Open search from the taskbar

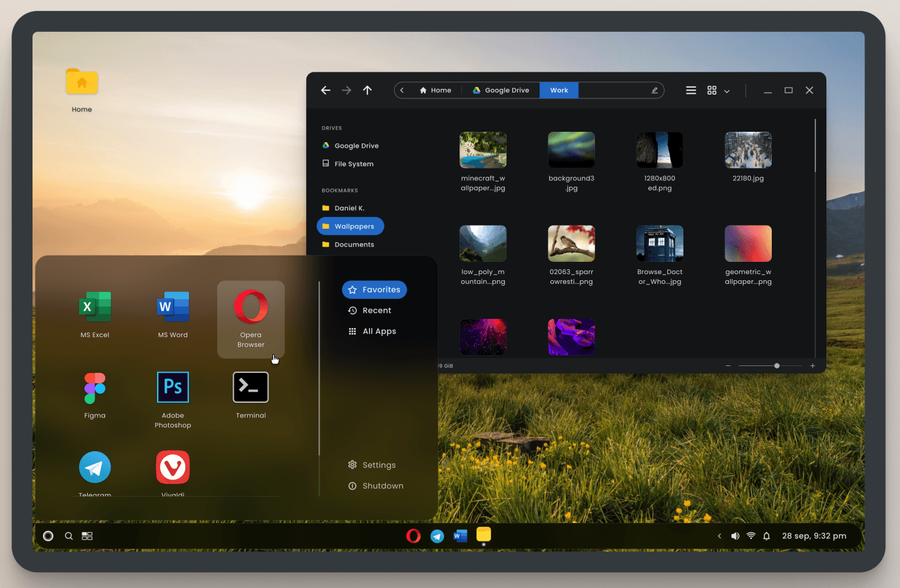69,536
